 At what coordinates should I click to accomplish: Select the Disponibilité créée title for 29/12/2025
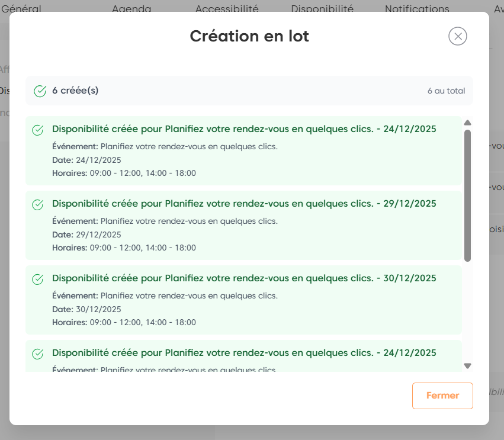(244, 204)
